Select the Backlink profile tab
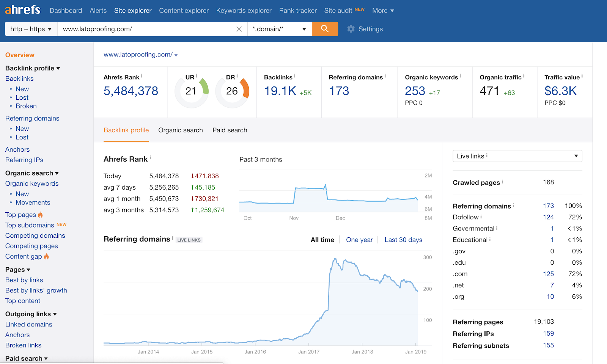Screen dimensions: 607x364 pos(126,130)
